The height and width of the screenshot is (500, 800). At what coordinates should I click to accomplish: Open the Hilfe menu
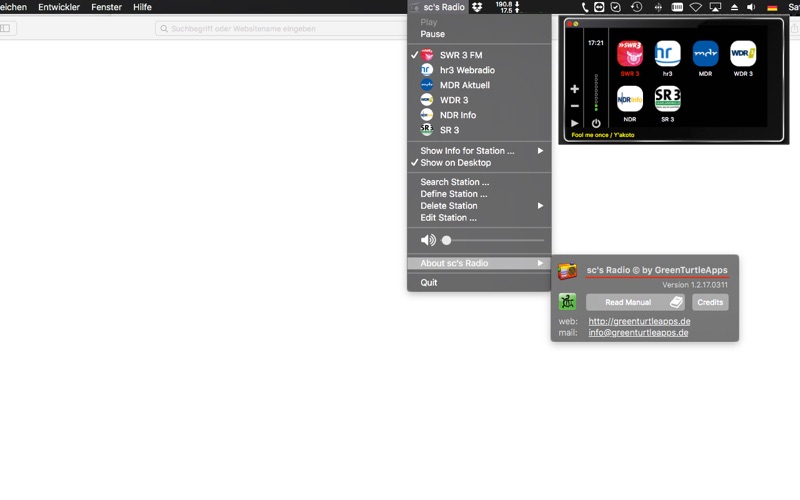click(x=142, y=7)
